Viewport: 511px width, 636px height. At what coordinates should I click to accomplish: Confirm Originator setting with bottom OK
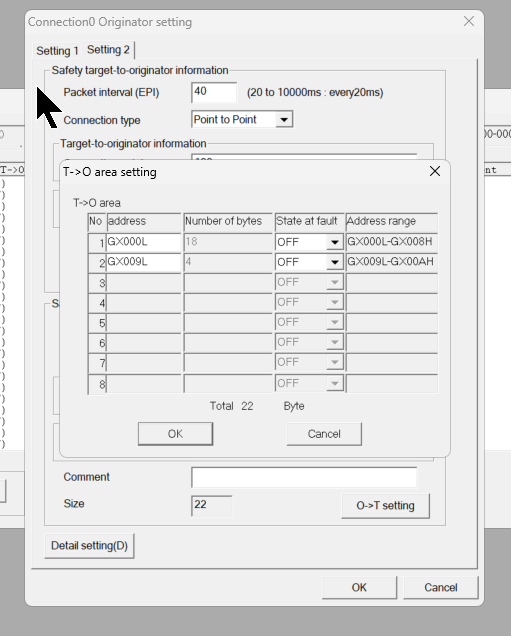pyautogui.click(x=359, y=588)
